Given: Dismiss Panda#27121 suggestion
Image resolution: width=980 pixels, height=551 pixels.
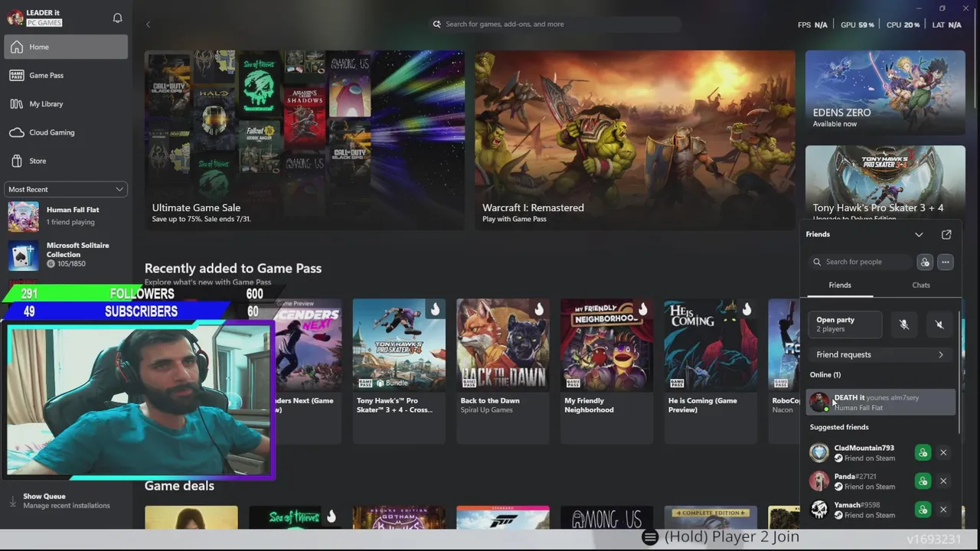Looking at the screenshot, I should pos(943,481).
